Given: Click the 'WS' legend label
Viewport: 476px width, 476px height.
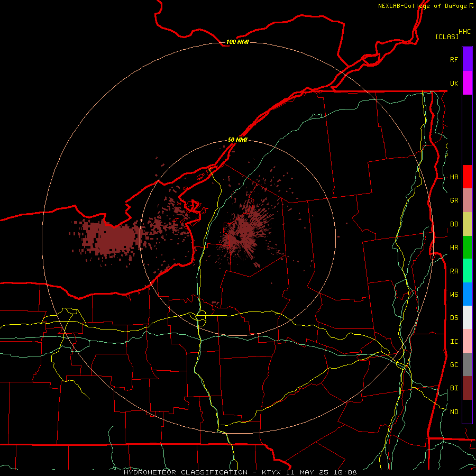Looking at the screenshot, I should point(454,294).
